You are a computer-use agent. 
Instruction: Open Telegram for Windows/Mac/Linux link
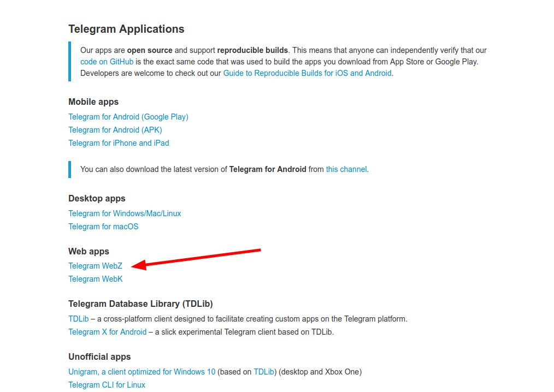coord(125,213)
